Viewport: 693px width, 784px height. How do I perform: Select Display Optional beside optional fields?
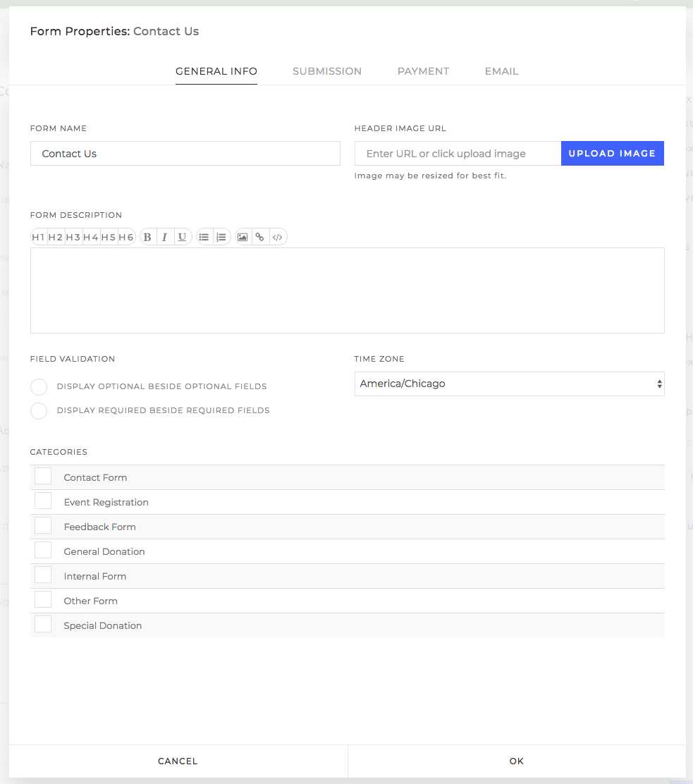[39, 386]
